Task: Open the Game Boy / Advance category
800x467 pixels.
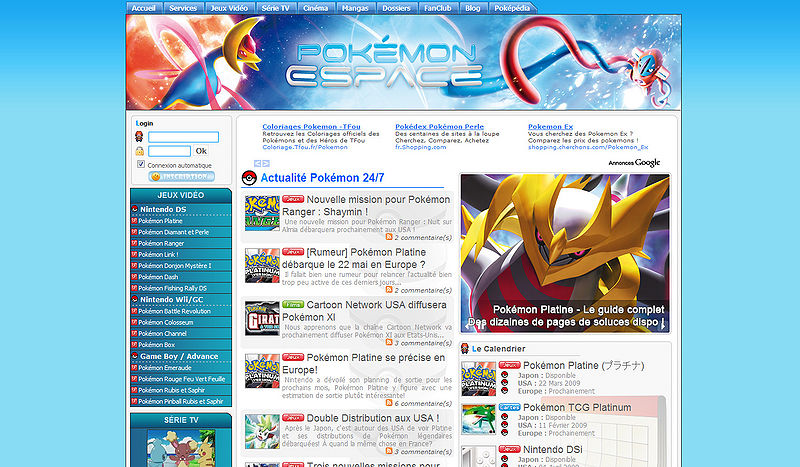Action: (x=179, y=356)
